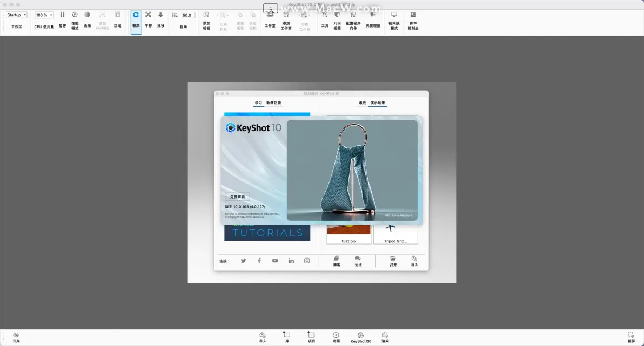
Task: Open the Instagram link icon
Action: pos(307,261)
